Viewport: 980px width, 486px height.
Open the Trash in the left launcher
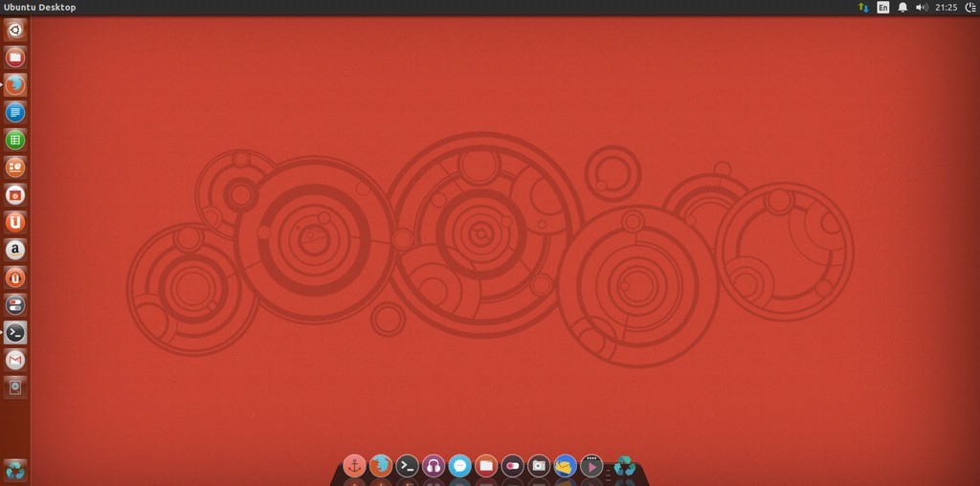point(15,470)
